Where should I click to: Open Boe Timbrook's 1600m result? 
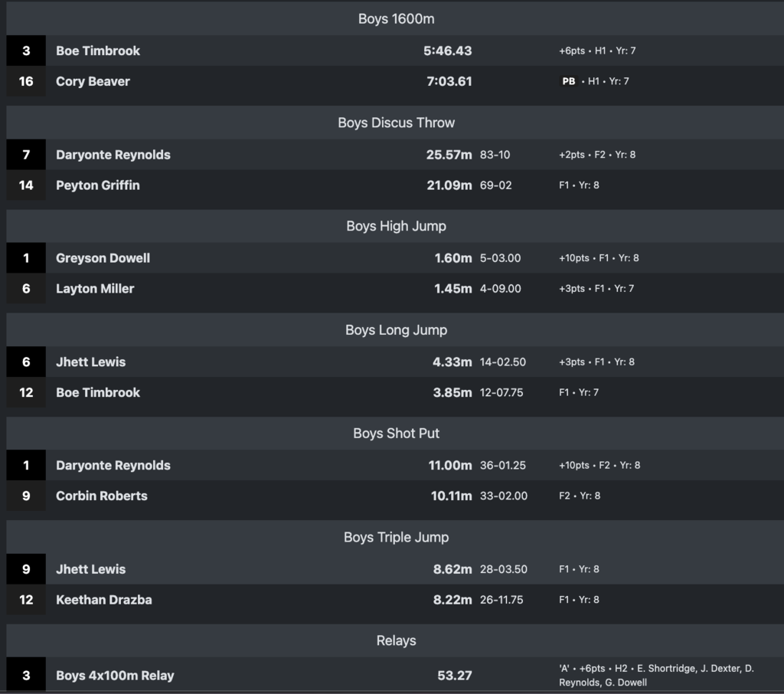98,51
